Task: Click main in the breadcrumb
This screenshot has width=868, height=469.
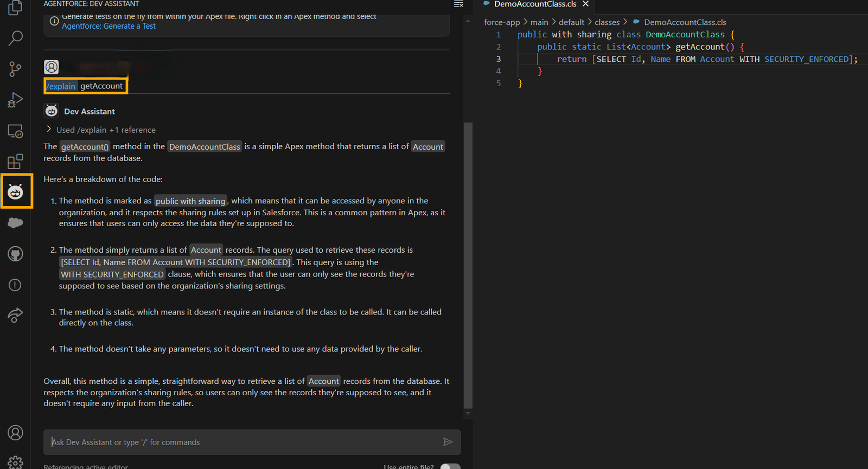Action: tap(539, 22)
